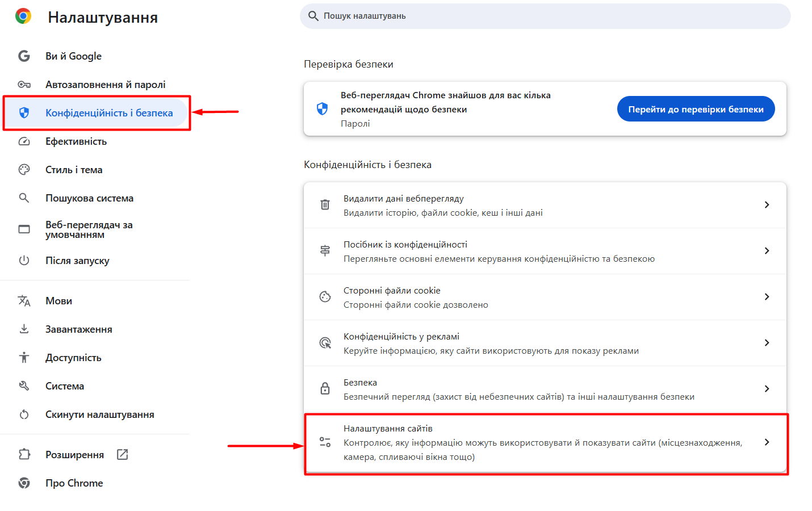Click the Пошук налаштувань search field
Image resolution: width=812 pixels, height=511 pixels.
pos(545,16)
